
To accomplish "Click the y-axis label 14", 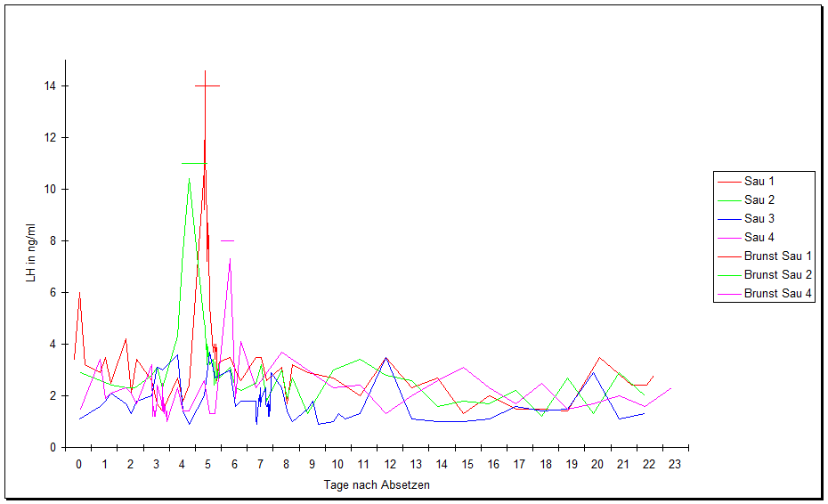I will coord(50,85).
